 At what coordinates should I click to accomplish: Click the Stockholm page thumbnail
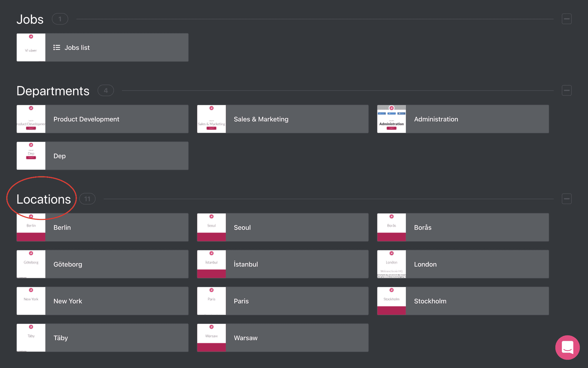pyautogui.click(x=391, y=301)
